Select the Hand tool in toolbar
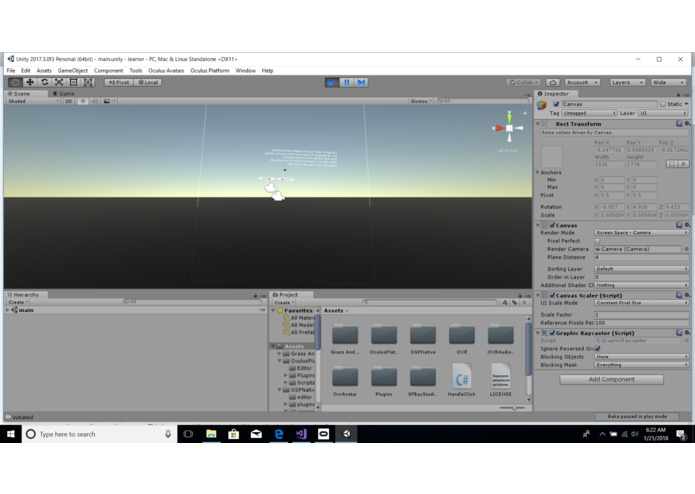This screenshot has width=695, height=494. [15, 82]
